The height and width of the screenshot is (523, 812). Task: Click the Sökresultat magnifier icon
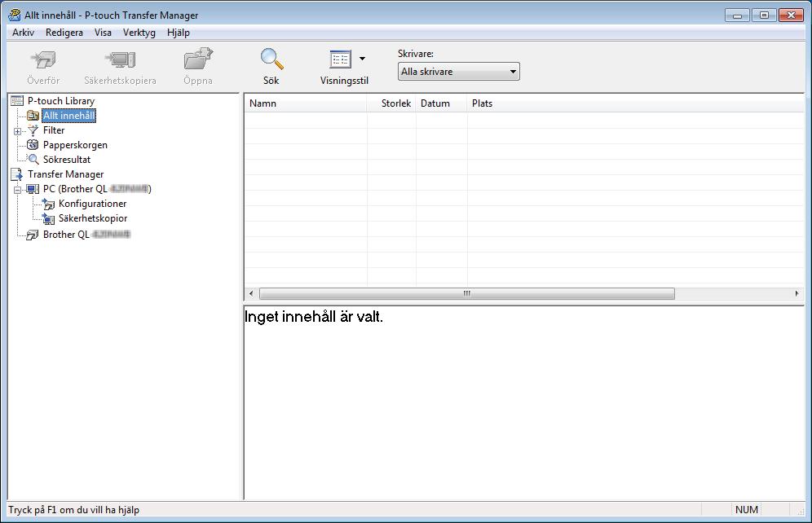33,160
